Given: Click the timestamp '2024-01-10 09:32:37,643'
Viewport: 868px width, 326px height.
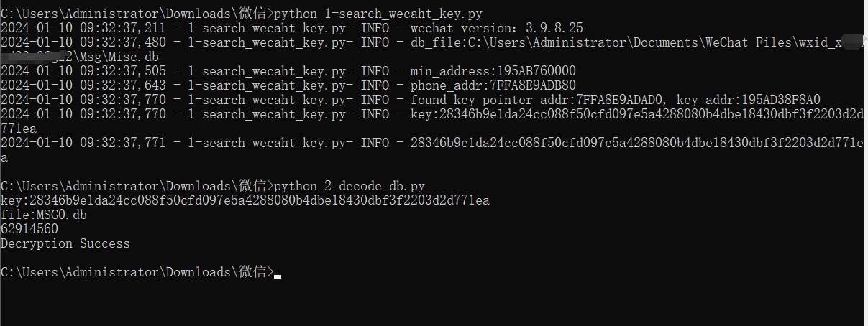Looking at the screenshot, I should (83, 85).
